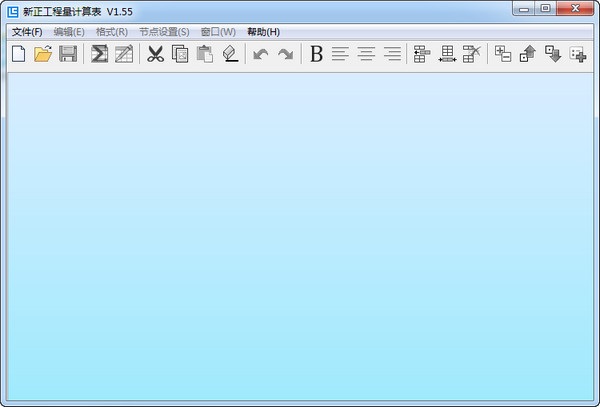Open the 格式(R) menu
Image resolution: width=600 pixels, height=407 pixels.
click(x=112, y=32)
